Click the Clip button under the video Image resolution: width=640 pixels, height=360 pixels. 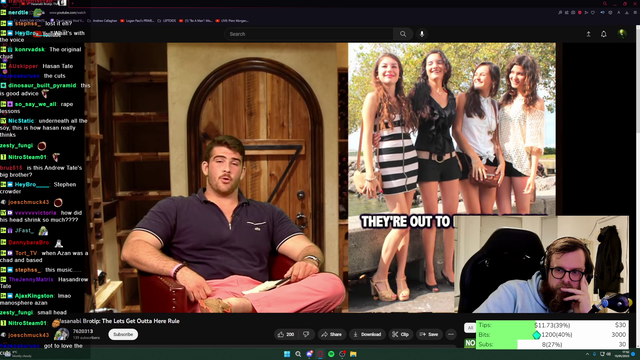click(x=400, y=334)
